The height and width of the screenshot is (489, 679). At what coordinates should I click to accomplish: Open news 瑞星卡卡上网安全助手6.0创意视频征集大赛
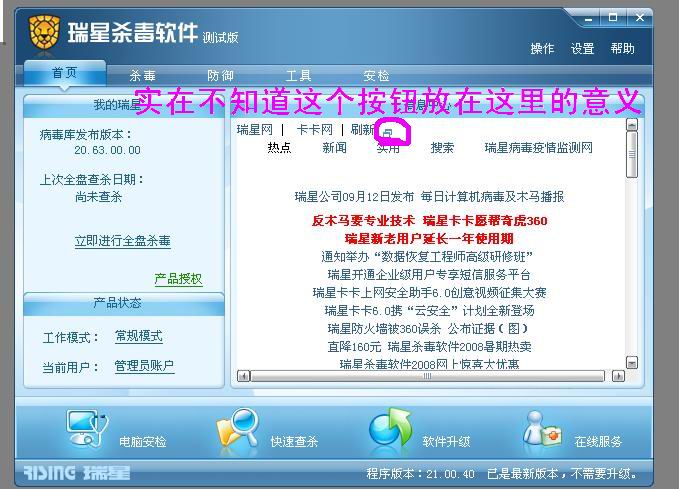[430, 293]
